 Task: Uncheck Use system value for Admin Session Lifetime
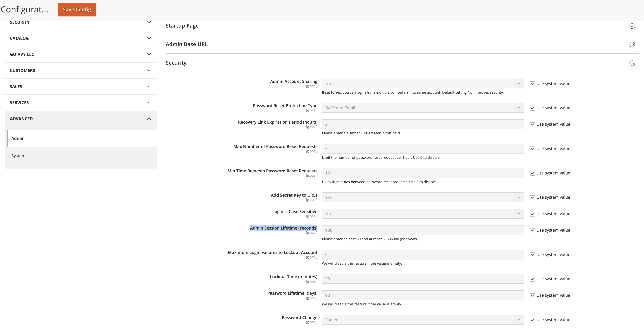[x=532, y=230]
